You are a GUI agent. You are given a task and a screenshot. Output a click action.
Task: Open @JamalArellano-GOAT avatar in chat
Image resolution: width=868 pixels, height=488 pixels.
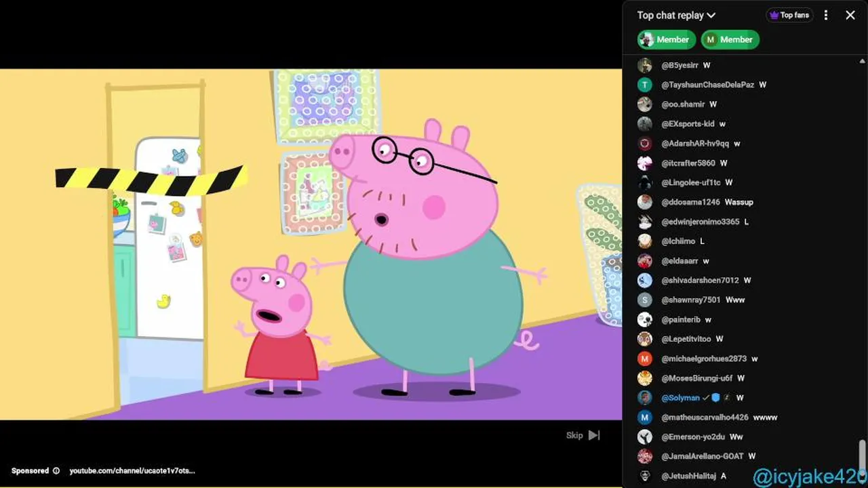click(x=645, y=456)
